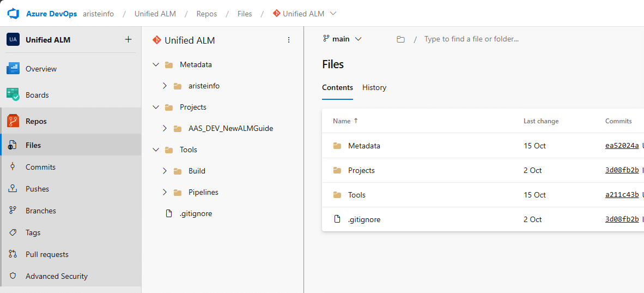This screenshot has width=644, height=293.
Task: Open the repo tree more-options menu
Action: pyautogui.click(x=289, y=40)
